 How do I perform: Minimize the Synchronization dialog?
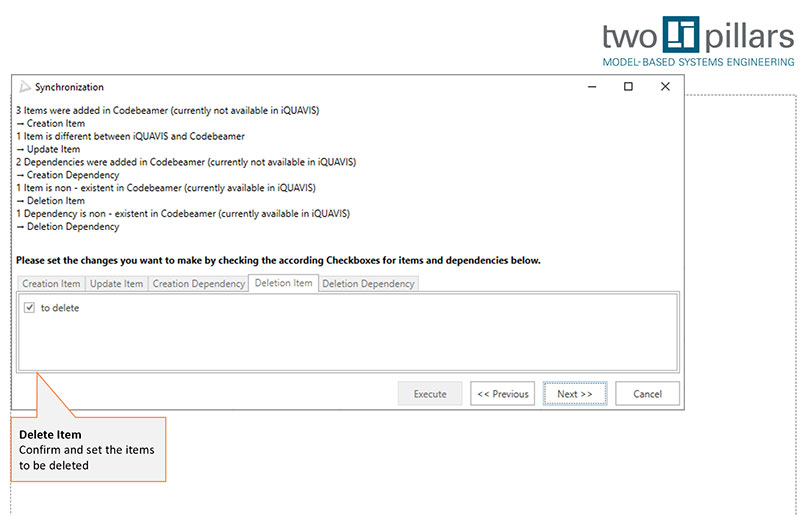[591, 87]
